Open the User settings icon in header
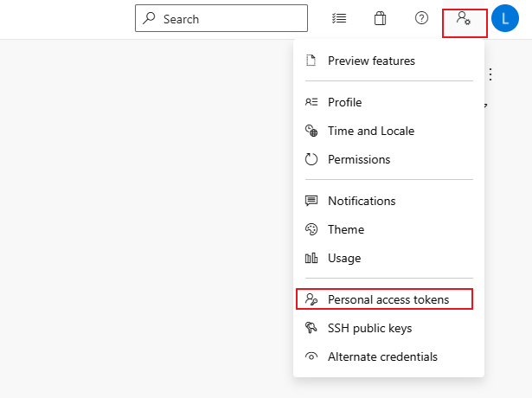This screenshot has height=398, width=532. pos(464,18)
